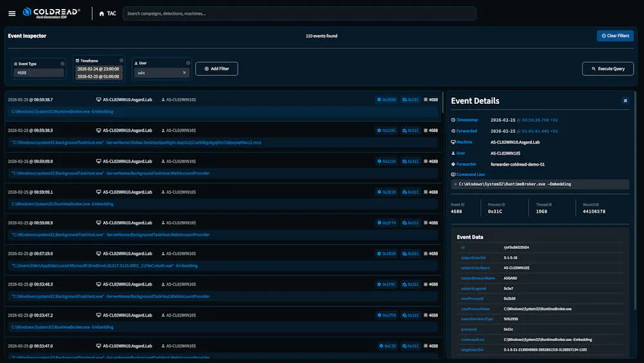The image size is (644, 363).
Task: Click the 0x2224 process ID badge
Action: click(x=386, y=161)
